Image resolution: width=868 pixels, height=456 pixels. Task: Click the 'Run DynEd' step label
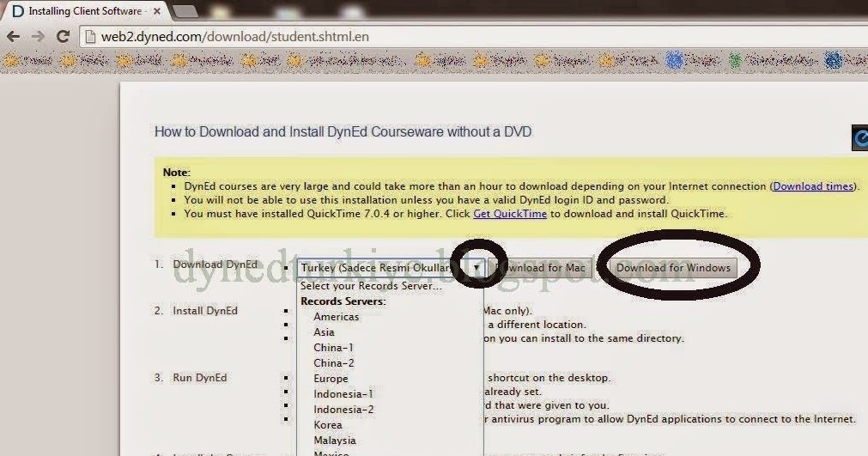click(x=200, y=378)
